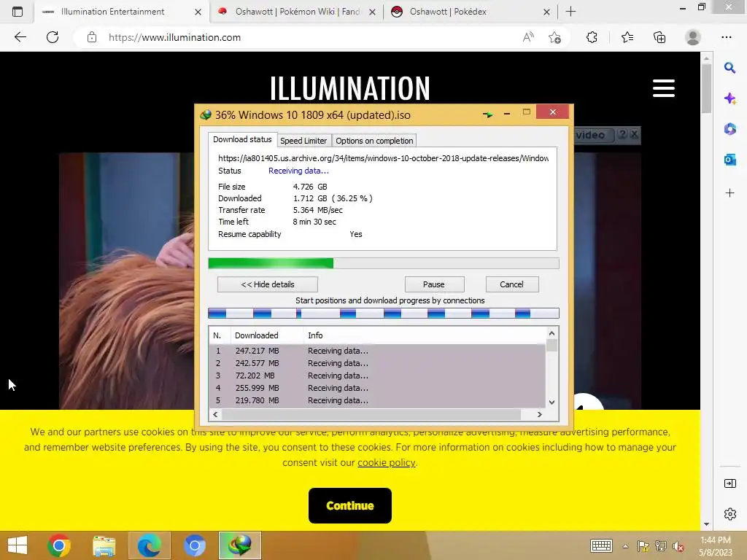
Task: Open Options on completion tab
Action: click(374, 141)
